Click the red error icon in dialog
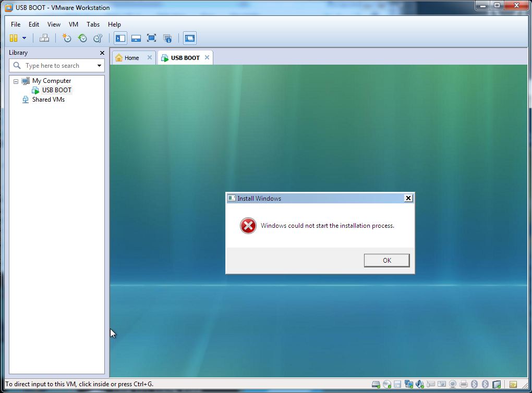Screen dimensions: 532x393 pyautogui.click(x=248, y=226)
